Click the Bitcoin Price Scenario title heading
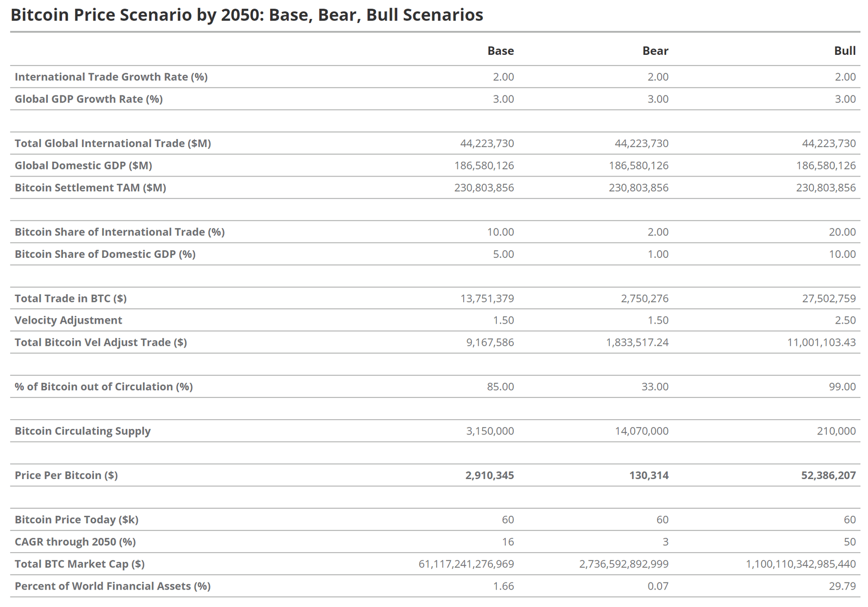This screenshot has width=868, height=607. pyautogui.click(x=247, y=15)
